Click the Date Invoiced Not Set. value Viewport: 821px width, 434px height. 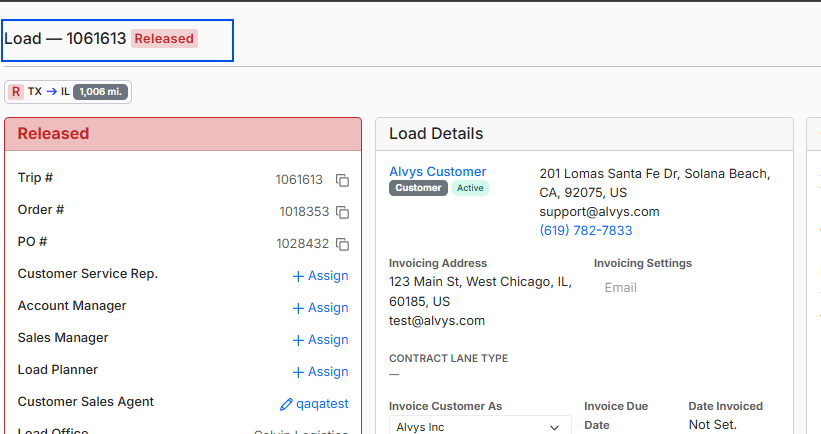click(713, 425)
